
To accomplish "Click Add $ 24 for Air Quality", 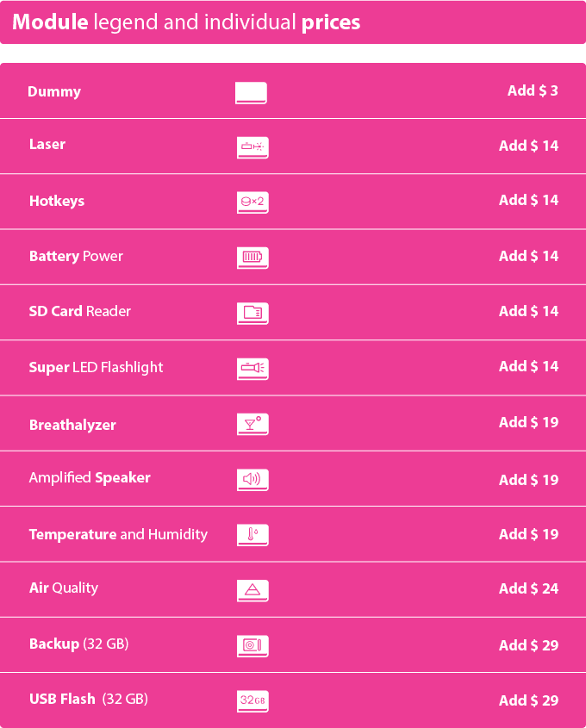I will 528,588.
